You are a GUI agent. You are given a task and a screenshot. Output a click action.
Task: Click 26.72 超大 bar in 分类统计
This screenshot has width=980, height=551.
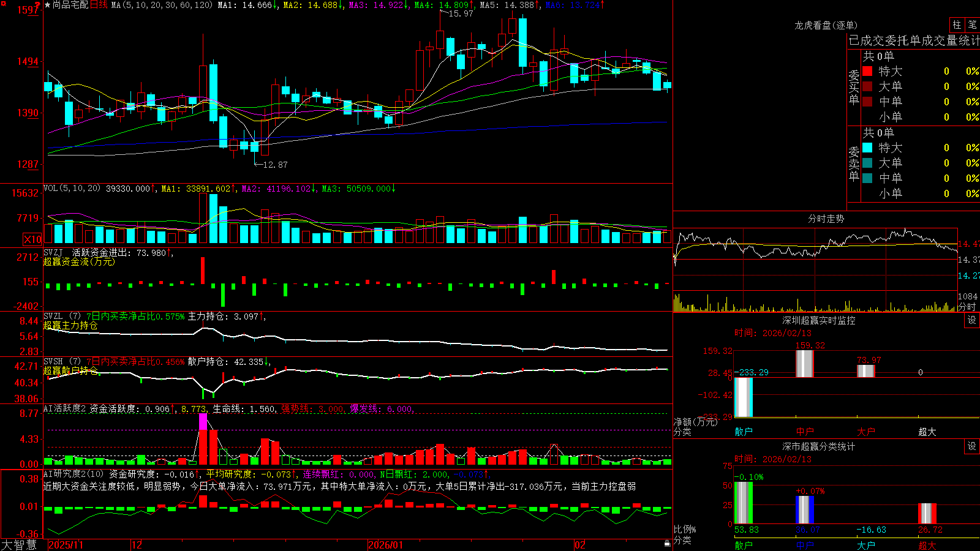[927, 514]
